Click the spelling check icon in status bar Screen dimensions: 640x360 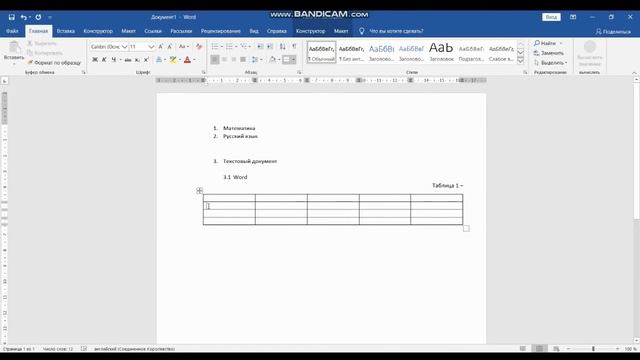click(x=84, y=349)
